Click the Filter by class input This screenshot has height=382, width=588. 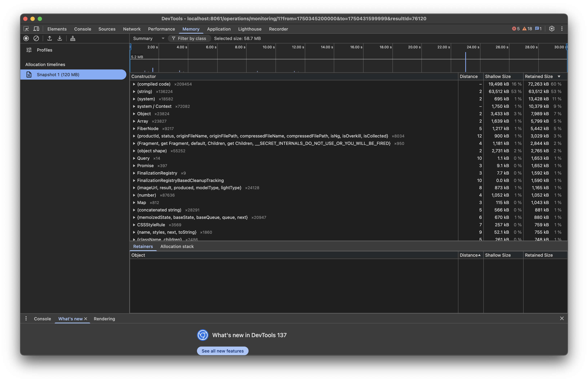[192, 38]
